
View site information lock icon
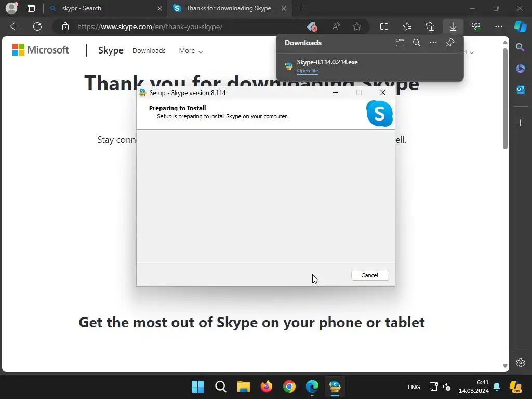coord(65,26)
